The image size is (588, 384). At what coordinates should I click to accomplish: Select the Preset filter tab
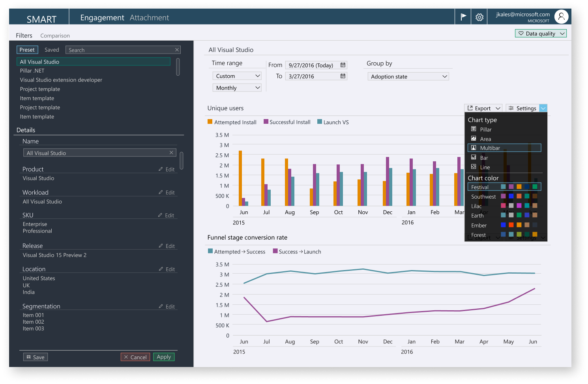(27, 50)
